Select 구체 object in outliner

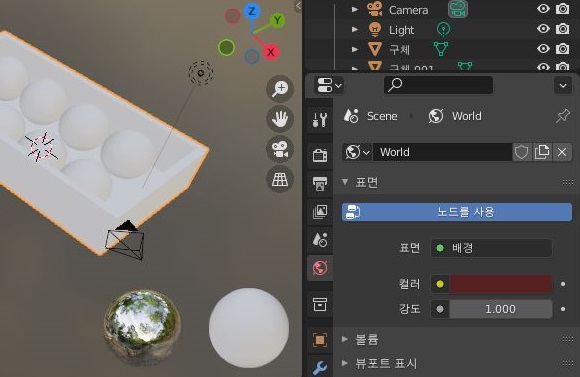(399, 50)
